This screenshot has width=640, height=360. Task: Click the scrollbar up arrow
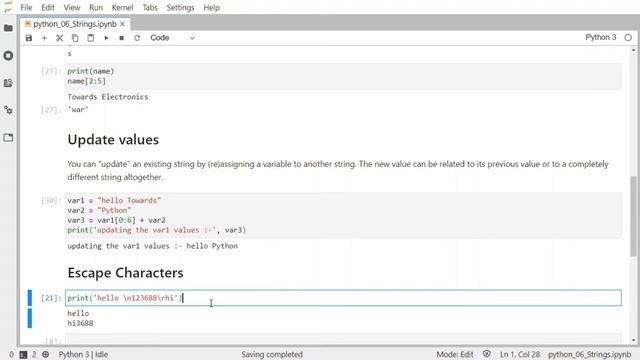[x=633, y=50]
